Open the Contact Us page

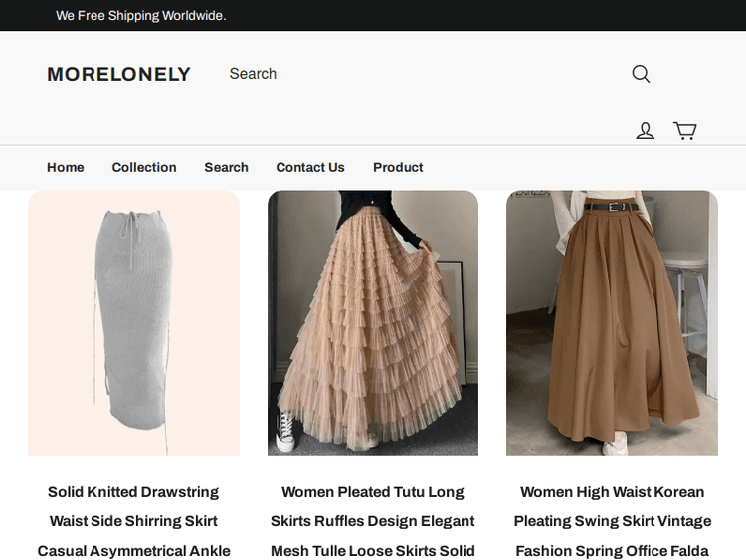310,167
